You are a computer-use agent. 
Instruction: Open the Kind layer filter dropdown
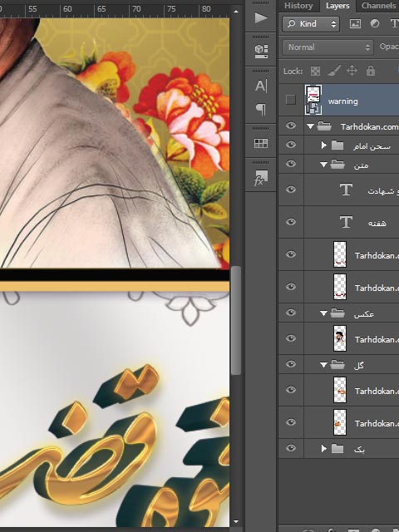(311, 24)
